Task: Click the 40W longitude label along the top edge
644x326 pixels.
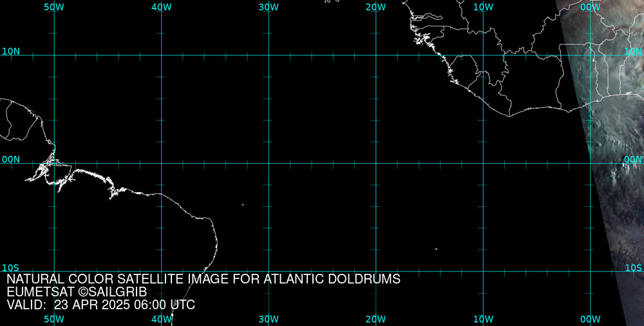Action: coord(162,7)
